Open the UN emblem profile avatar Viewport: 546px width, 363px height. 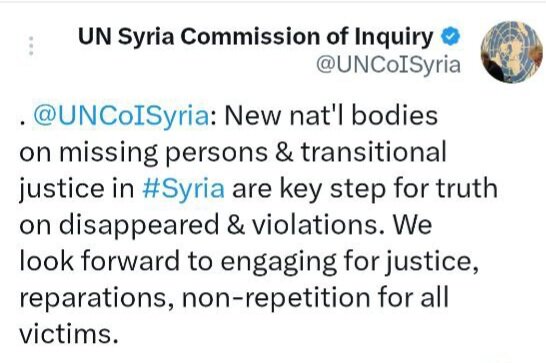pyautogui.click(x=511, y=52)
